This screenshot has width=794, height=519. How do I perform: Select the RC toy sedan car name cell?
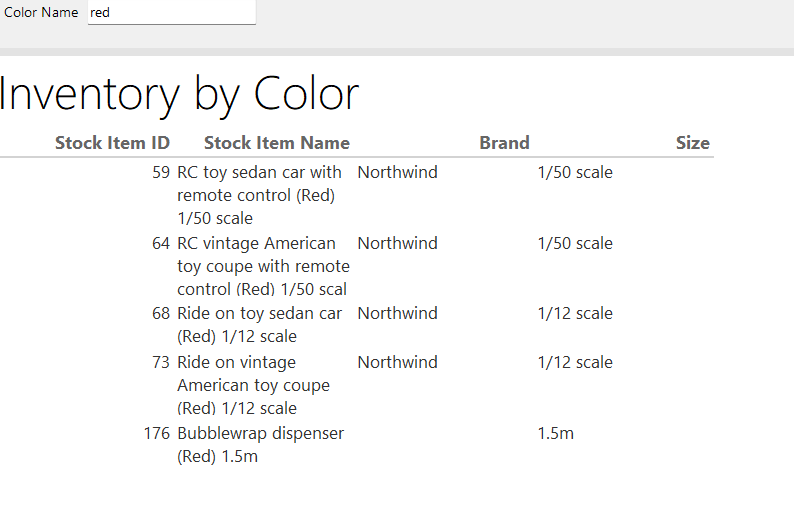pyautogui.click(x=260, y=195)
